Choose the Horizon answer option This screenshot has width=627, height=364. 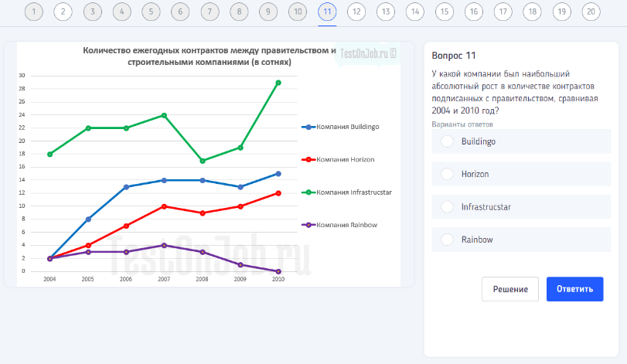[447, 175]
